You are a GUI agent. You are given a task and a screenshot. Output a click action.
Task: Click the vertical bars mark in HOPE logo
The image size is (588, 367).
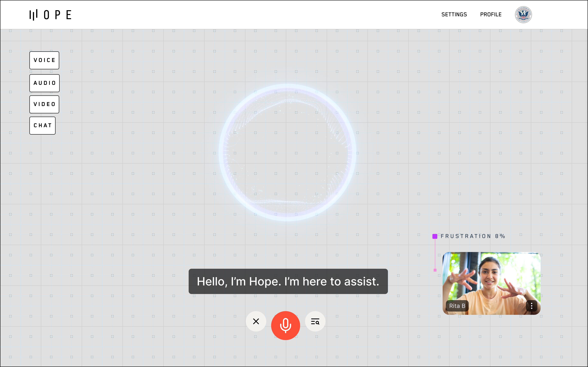pos(33,15)
